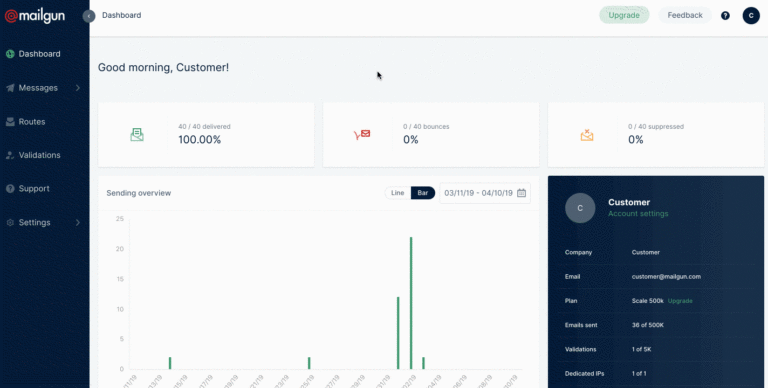Image resolution: width=768 pixels, height=388 pixels.
Task: Collapse the sidebar with the arrow button
Action: pos(89,16)
